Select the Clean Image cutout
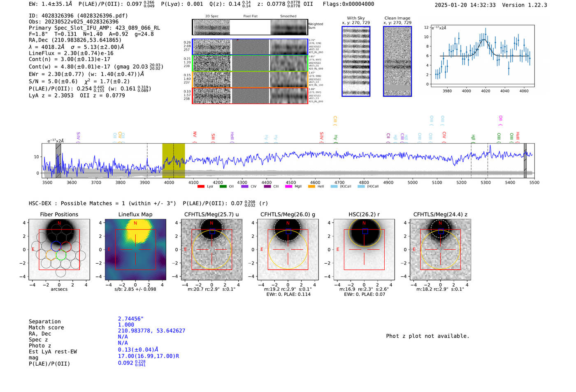Image resolution: width=576 pixels, height=392 pixels. [397, 61]
